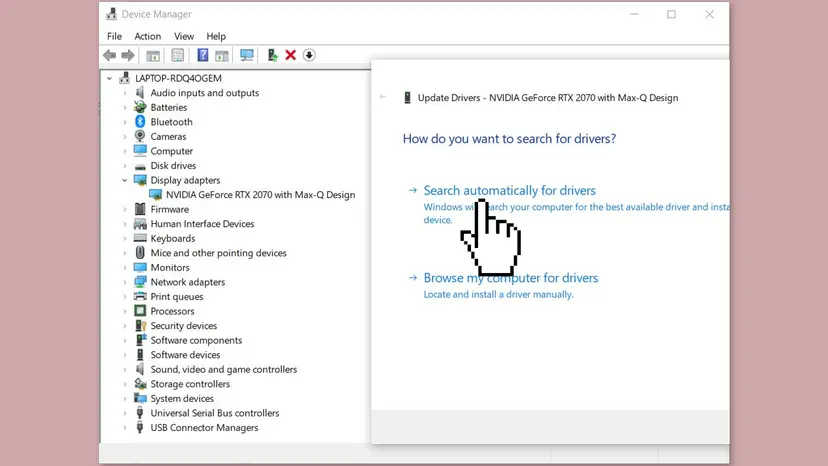Collapse the Display adapters category

tap(125, 180)
